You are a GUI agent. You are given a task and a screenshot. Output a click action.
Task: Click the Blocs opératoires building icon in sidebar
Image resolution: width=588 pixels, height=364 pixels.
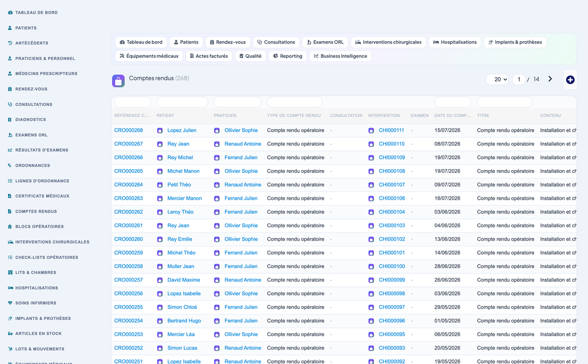click(10, 227)
